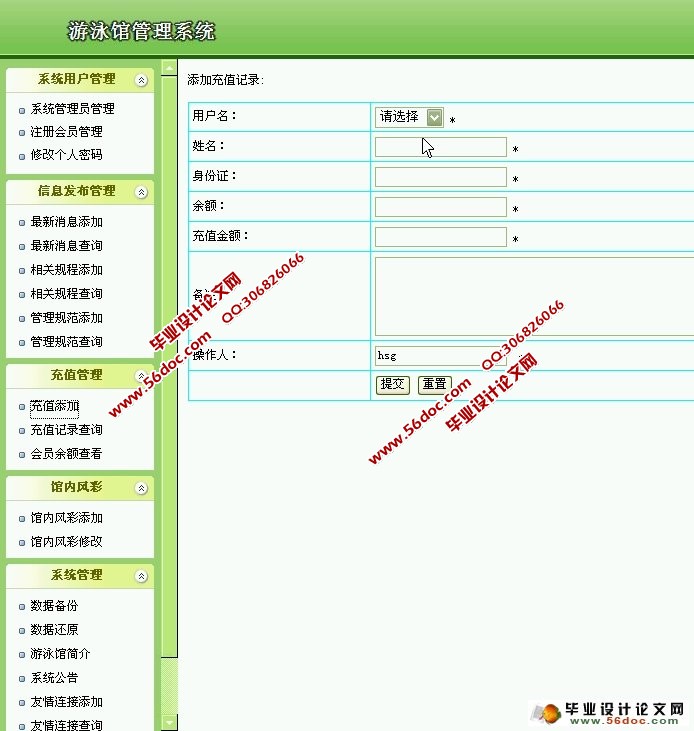
Task: Open 馆内风彩添加 page
Action: click(x=66, y=518)
